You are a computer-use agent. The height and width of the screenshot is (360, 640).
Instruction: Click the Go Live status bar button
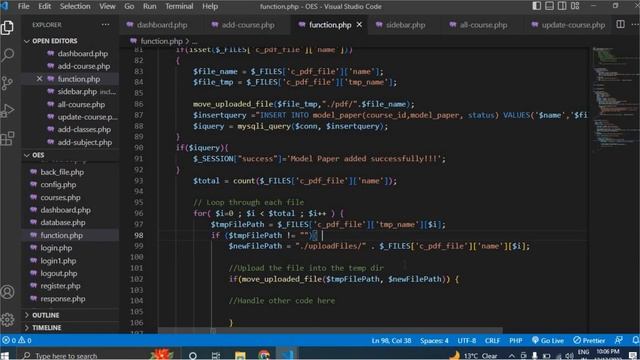point(548,340)
